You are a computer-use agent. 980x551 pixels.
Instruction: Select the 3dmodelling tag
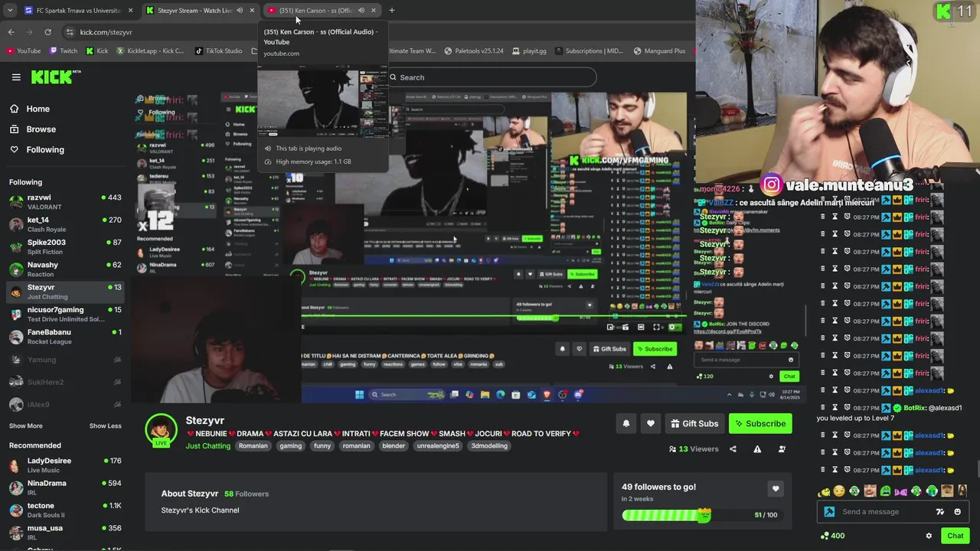tap(489, 446)
